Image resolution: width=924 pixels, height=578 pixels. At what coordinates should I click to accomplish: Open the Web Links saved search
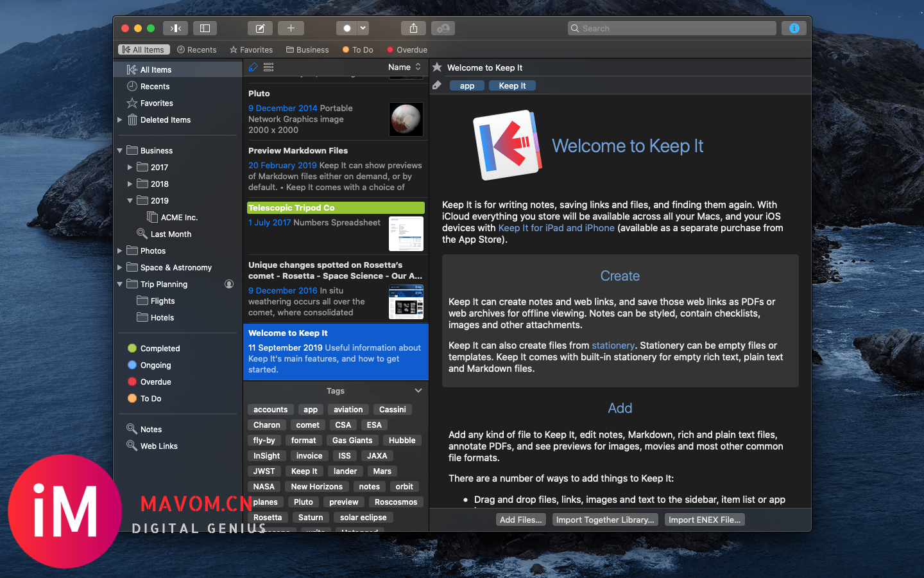click(x=152, y=446)
